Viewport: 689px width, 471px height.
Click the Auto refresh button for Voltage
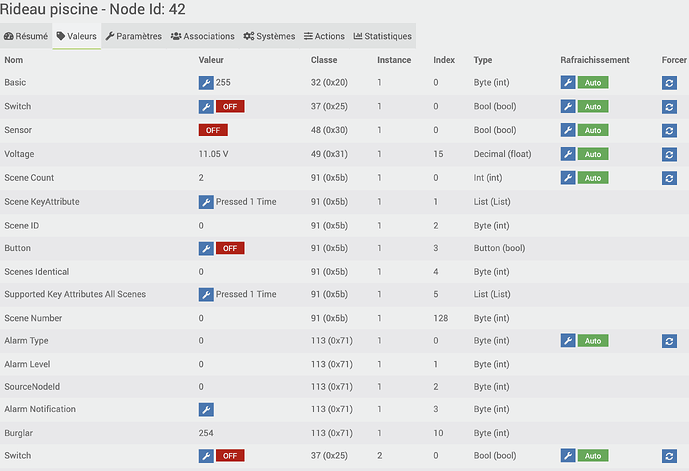593,154
